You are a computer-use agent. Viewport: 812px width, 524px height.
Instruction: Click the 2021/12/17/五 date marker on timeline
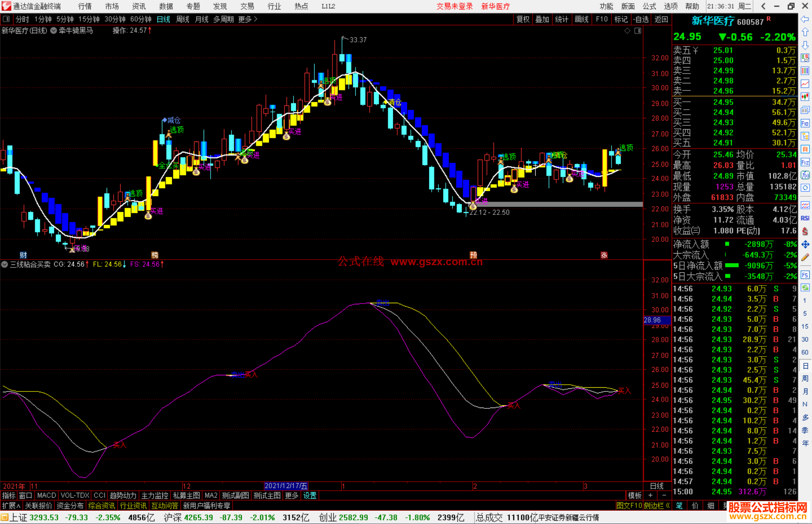(286, 486)
